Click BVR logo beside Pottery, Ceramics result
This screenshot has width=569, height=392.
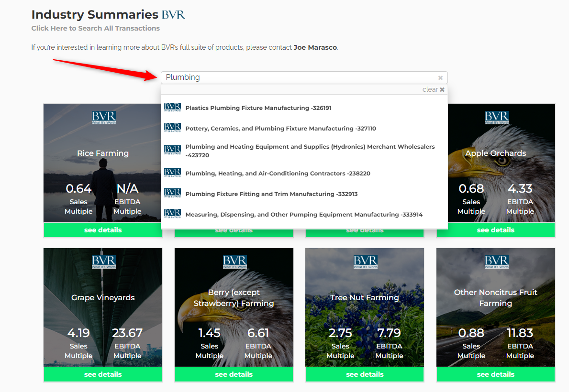pyautogui.click(x=172, y=128)
